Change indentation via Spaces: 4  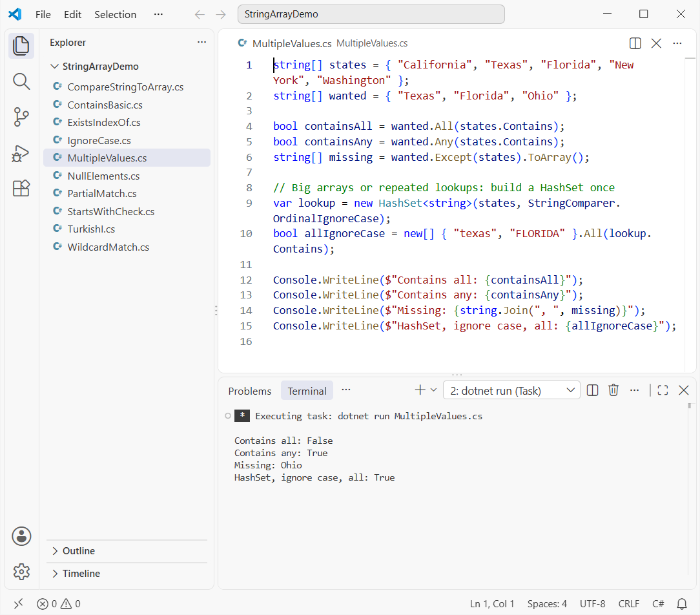point(547,604)
